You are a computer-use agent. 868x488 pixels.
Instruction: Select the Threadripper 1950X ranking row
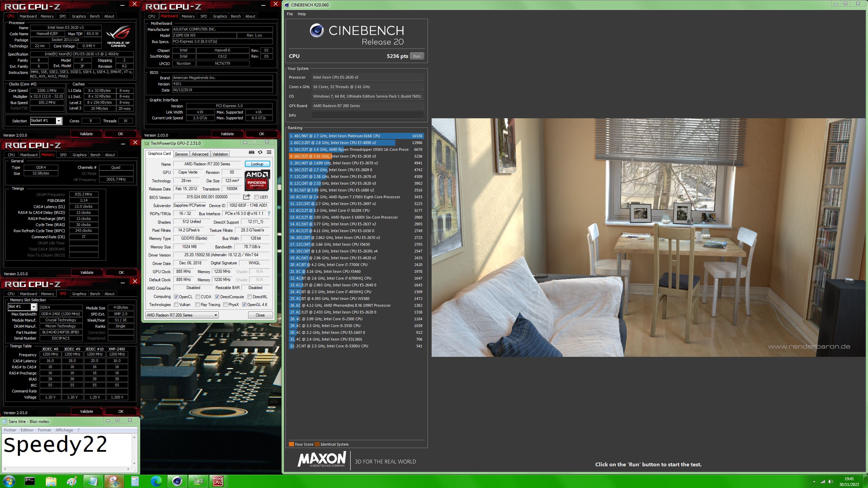tap(356, 149)
